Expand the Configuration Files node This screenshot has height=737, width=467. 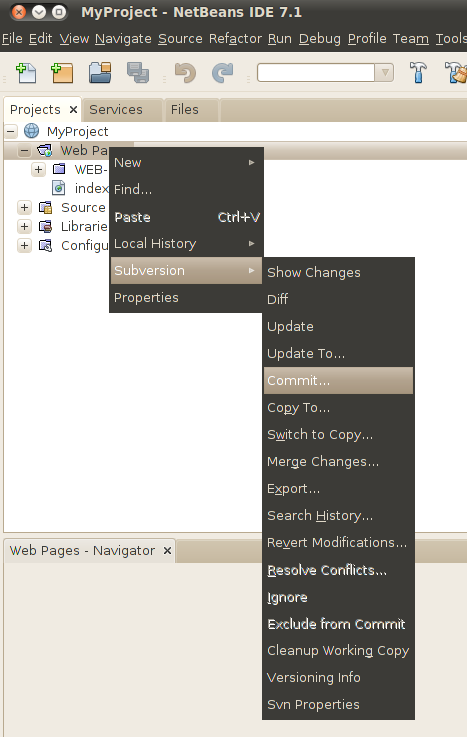[x=24, y=245]
